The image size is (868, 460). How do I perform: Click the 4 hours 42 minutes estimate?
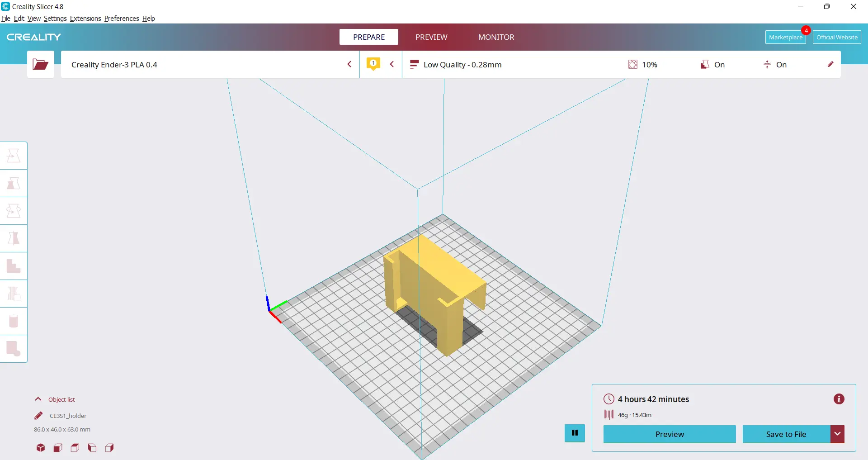[x=653, y=399]
